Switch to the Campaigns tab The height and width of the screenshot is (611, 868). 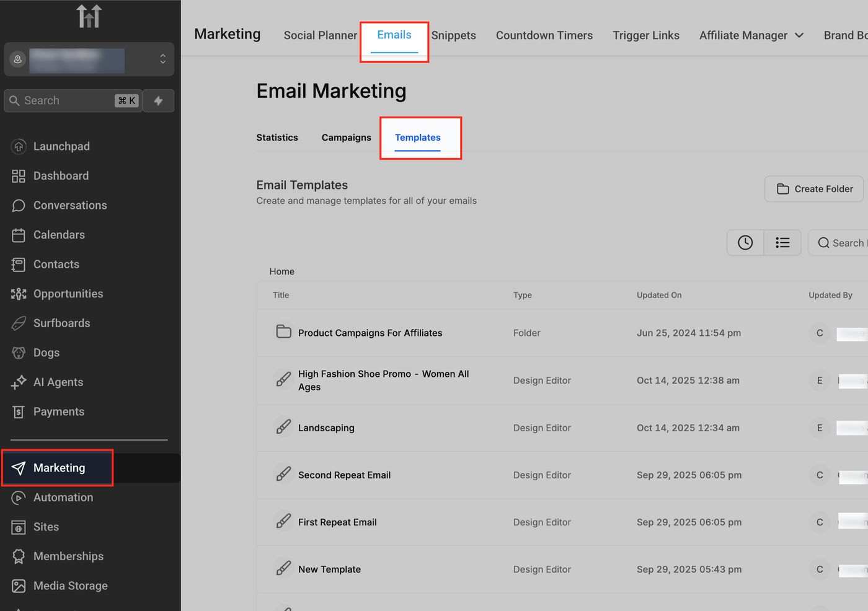tap(346, 138)
